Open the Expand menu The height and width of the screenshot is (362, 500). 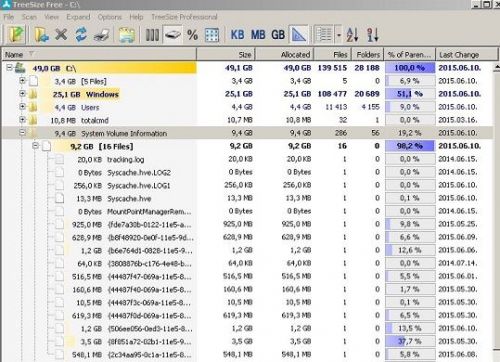click(x=78, y=17)
